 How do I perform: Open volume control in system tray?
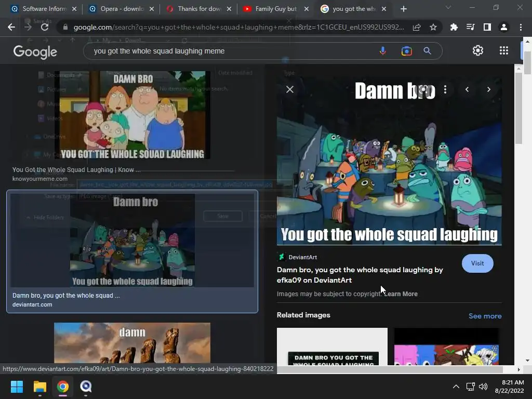tap(483, 387)
